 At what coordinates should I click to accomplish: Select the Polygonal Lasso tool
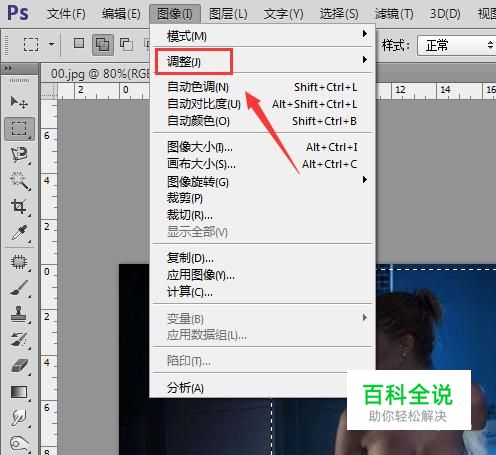[19, 155]
